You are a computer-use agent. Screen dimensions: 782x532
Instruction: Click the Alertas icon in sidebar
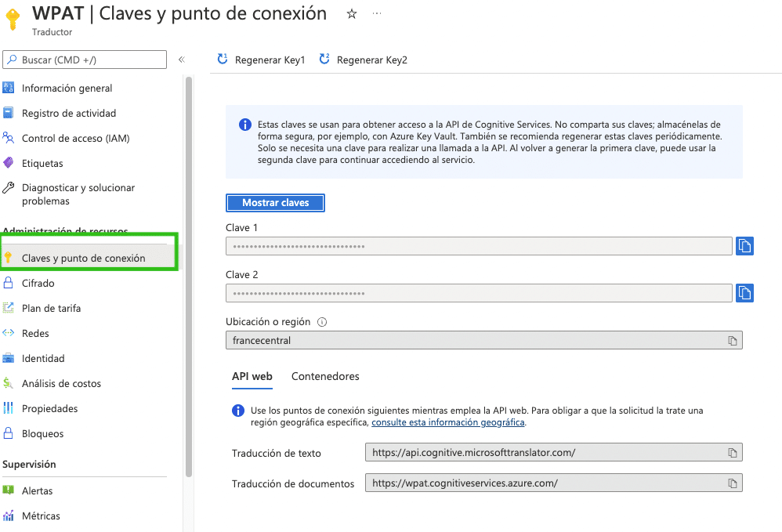click(x=9, y=490)
